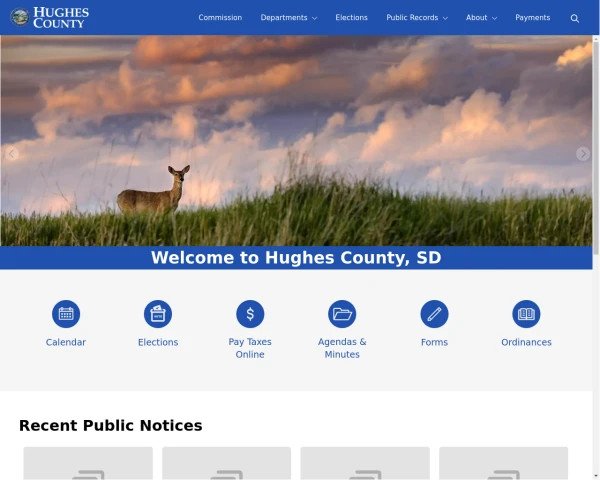This screenshot has width=600, height=480.
Task: Open the Calendar quick link text
Action: point(66,342)
